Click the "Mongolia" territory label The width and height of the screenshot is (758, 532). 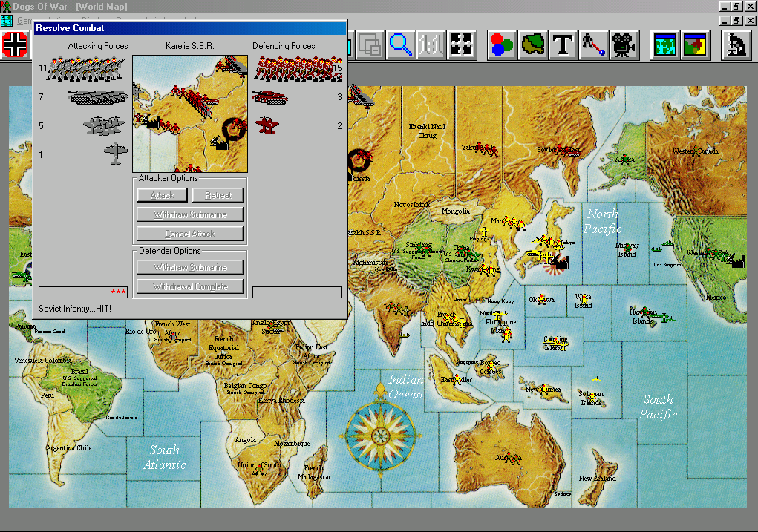(x=455, y=211)
